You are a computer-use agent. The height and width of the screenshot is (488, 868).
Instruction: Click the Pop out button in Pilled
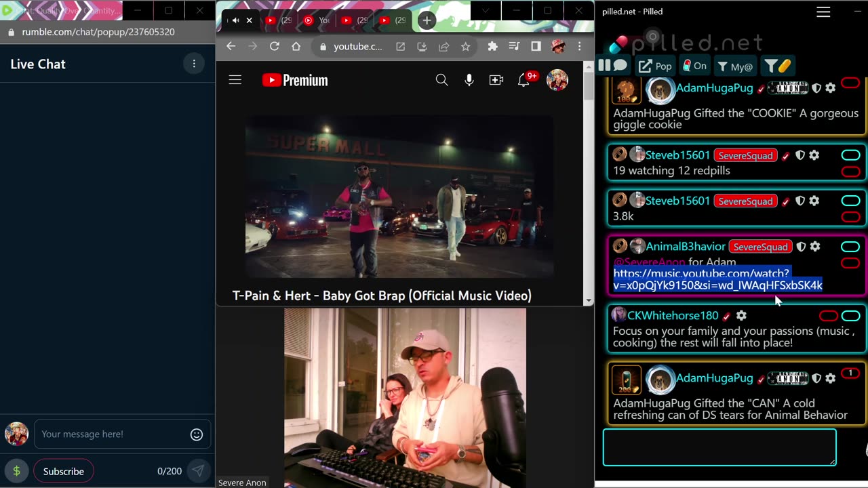655,66
